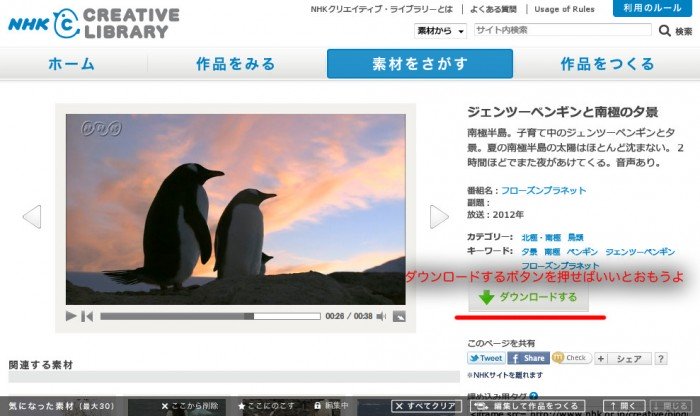Open the 素材から search scope dropdown
The width and height of the screenshot is (700, 416).
coord(441,31)
